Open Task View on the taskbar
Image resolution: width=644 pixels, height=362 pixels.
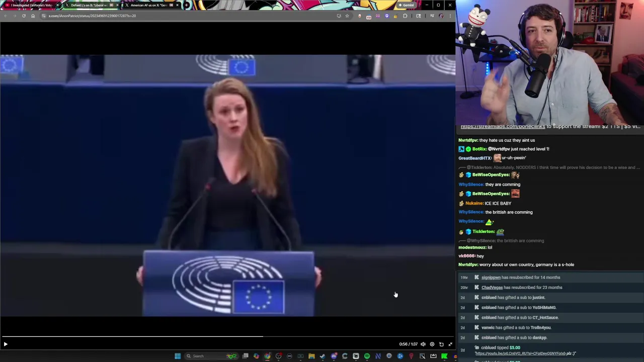[245, 356]
